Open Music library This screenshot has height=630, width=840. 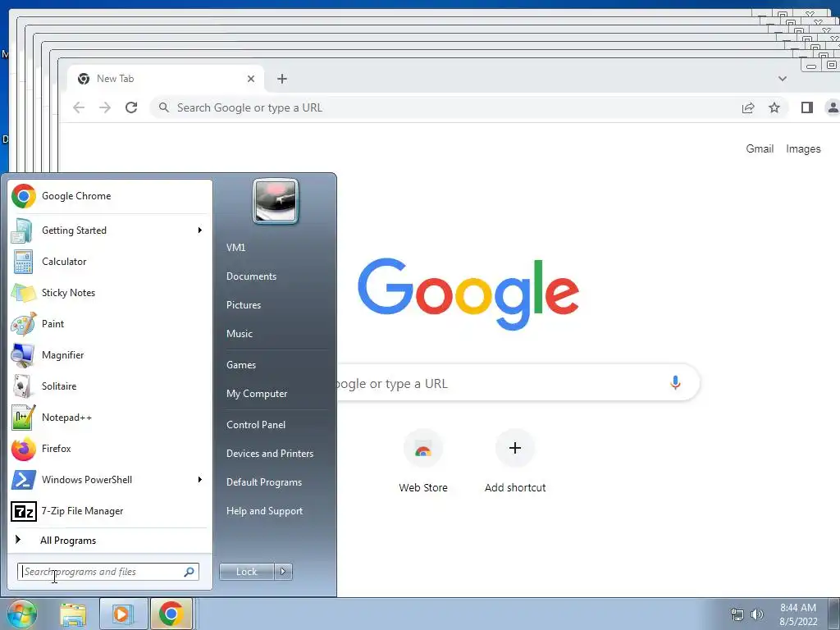pyautogui.click(x=239, y=334)
